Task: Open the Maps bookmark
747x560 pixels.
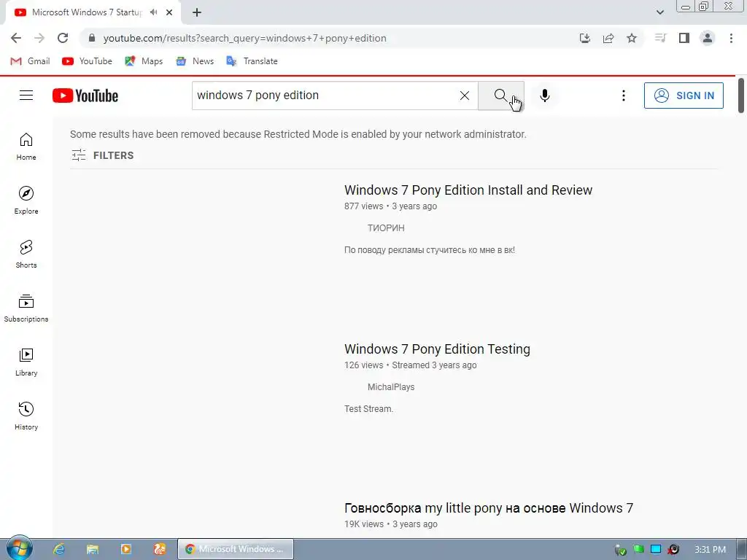Action: [144, 61]
